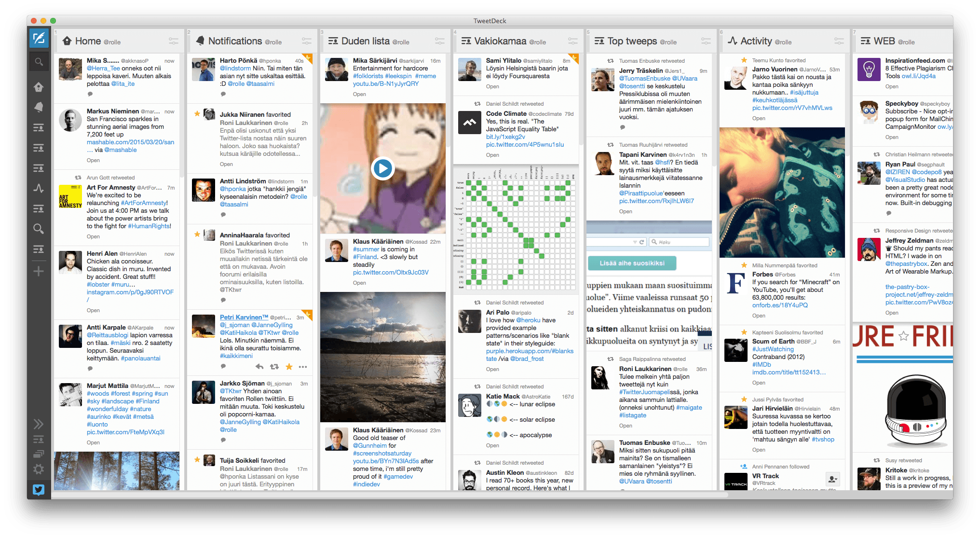This screenshot has height=538, width=980.
Task: Open Top tweeps column settings sliders icon
Action: (706, 41)
